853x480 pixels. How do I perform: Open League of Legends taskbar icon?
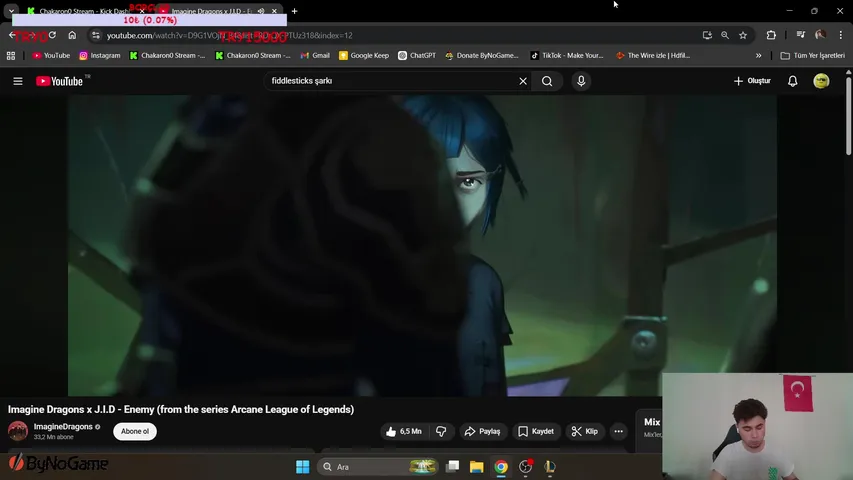550,466
